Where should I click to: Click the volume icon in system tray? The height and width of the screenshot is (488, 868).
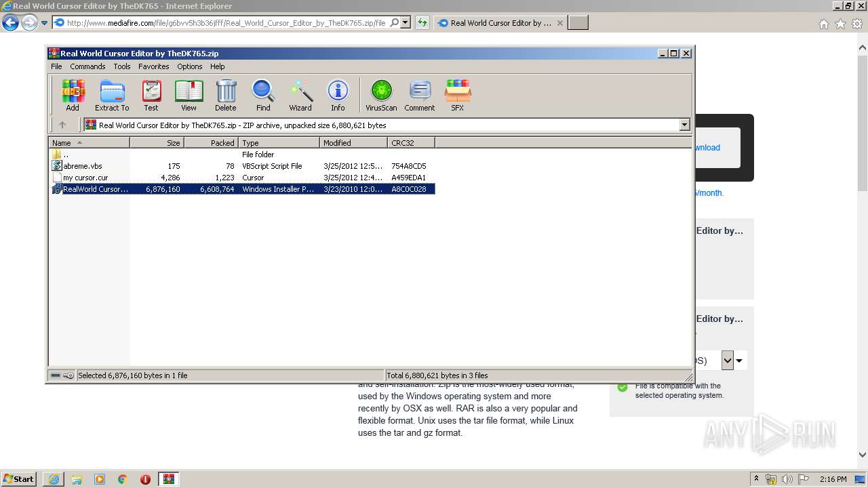click(787, 479)
